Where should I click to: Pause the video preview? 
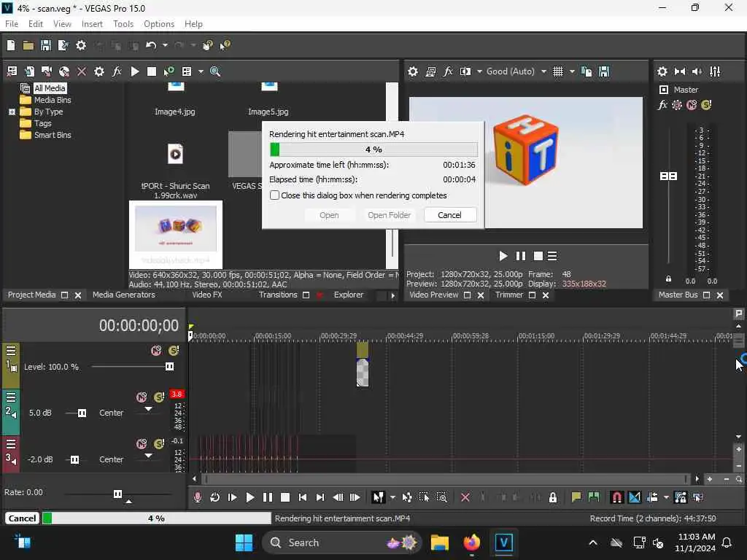coord(521,256)
